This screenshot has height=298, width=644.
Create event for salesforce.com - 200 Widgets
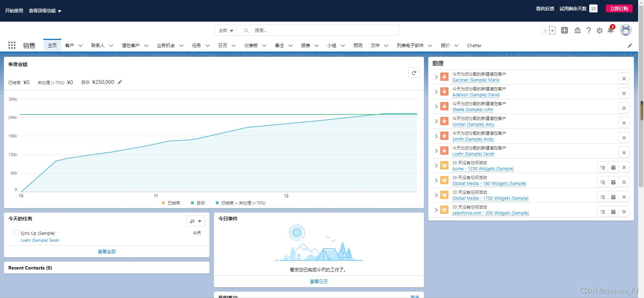613,211
